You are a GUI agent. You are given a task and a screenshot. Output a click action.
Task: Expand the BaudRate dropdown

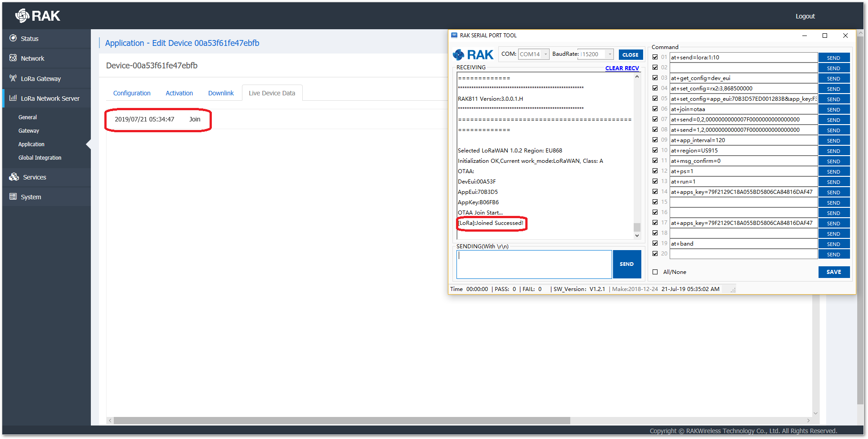click(x=610, y=54)
